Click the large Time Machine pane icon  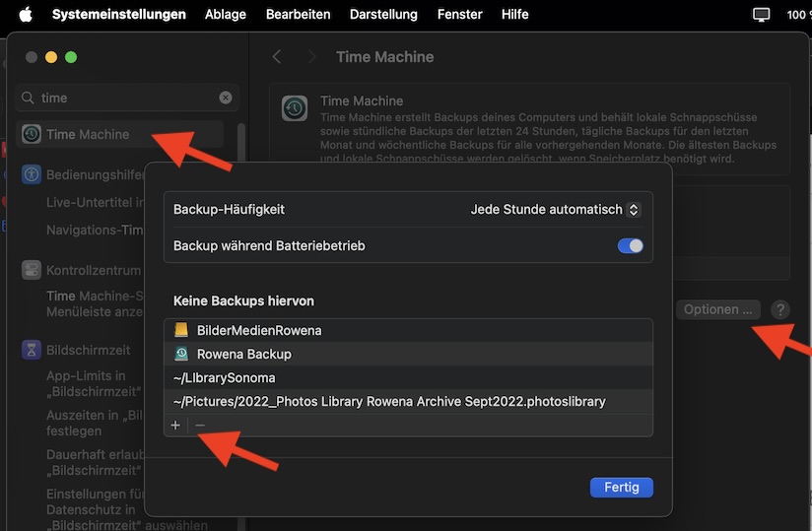pos(294,108)
